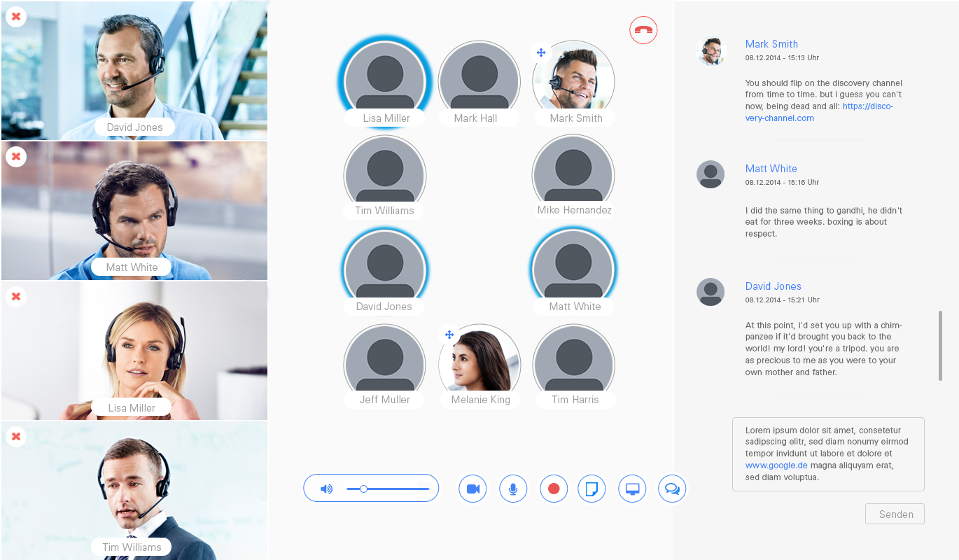Start recording with the red record button
The image size is (959, 560).
click(x=554, y=489)
